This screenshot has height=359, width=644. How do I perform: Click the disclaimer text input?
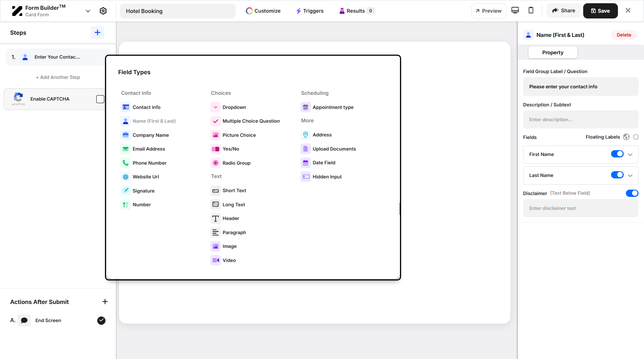click(581, 208)
